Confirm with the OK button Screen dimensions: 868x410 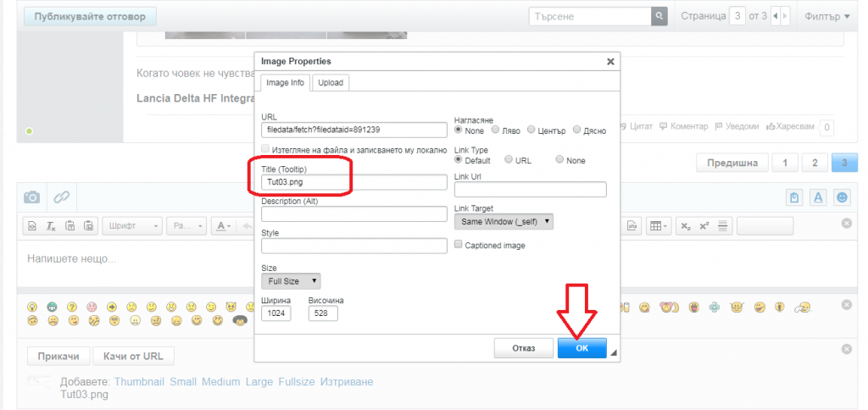(581, 348)
